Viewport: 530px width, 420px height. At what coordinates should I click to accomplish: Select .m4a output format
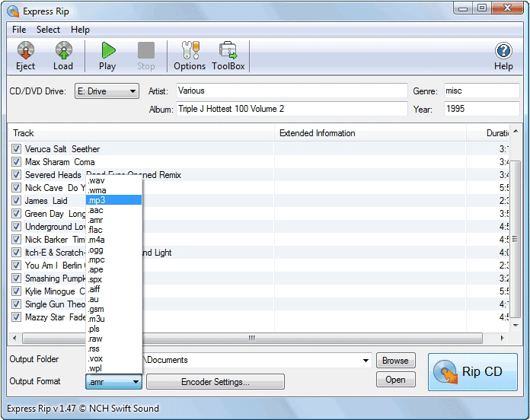[114, 240]
